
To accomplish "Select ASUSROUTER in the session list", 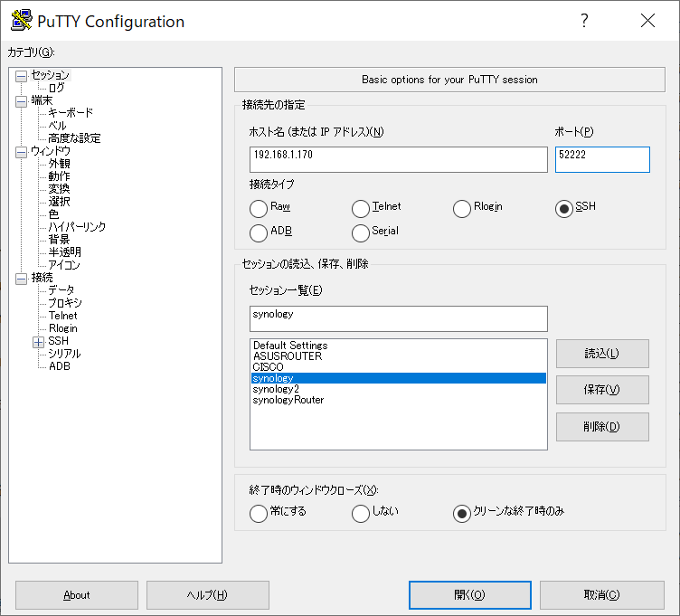I will click(x=399, y=356).
